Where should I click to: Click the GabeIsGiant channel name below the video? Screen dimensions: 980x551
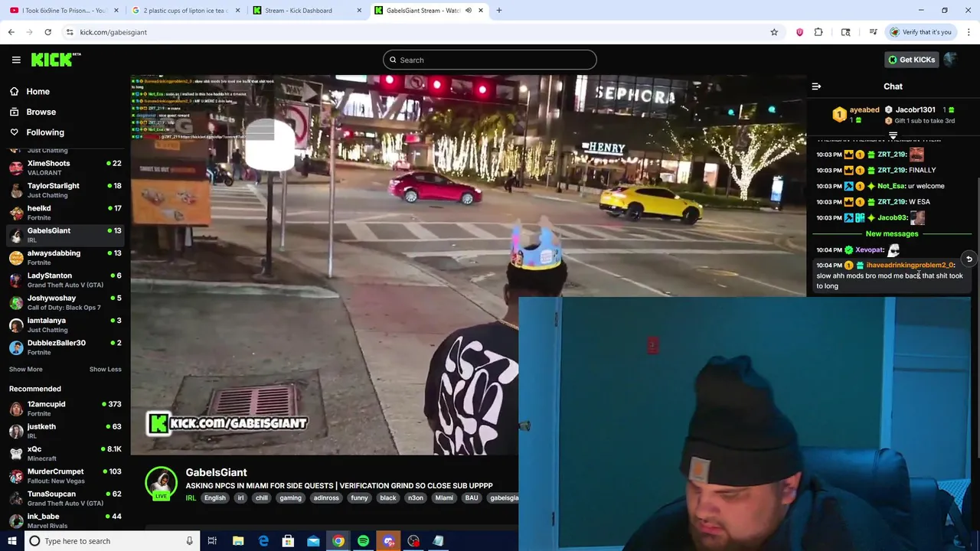(x=216, y=472)
